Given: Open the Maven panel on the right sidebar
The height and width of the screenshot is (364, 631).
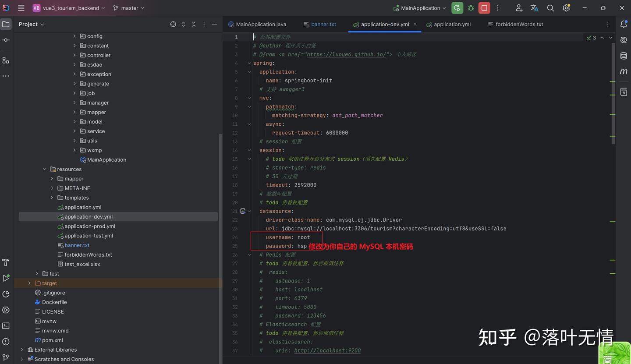Looking at the screenshot, I should [624, 71].
